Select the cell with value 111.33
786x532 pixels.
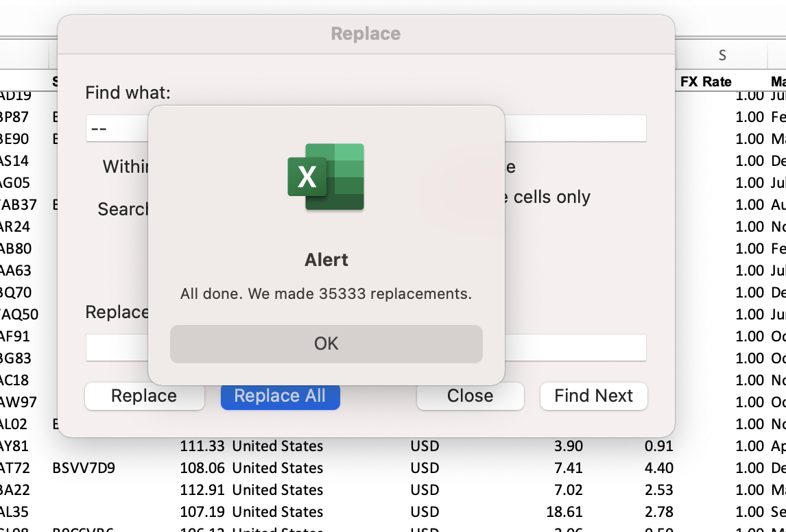coord(202,446)
